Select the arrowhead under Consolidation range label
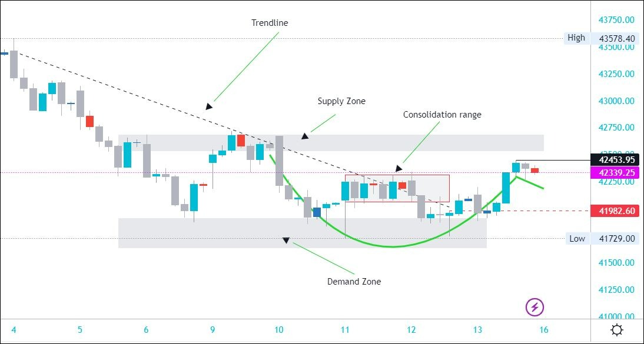 coord(399,169)
